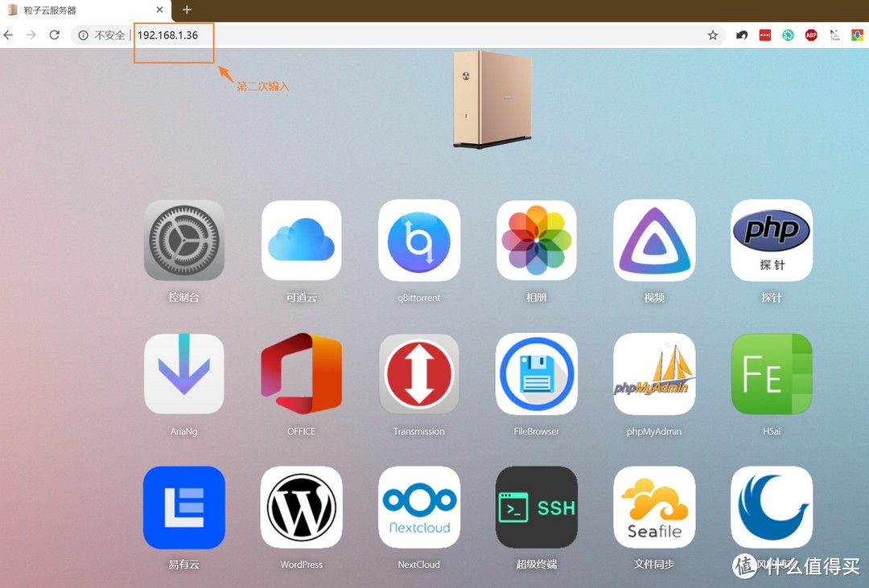This screenshot has width=869, height=588.
Task: Open the qBittorrent app icon
Action: [418, 241]
